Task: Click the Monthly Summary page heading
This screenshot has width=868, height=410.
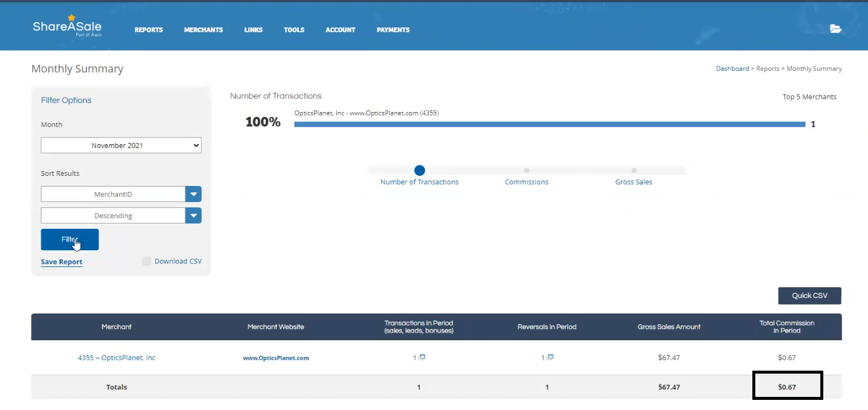Action: click(x=77, y=69)
